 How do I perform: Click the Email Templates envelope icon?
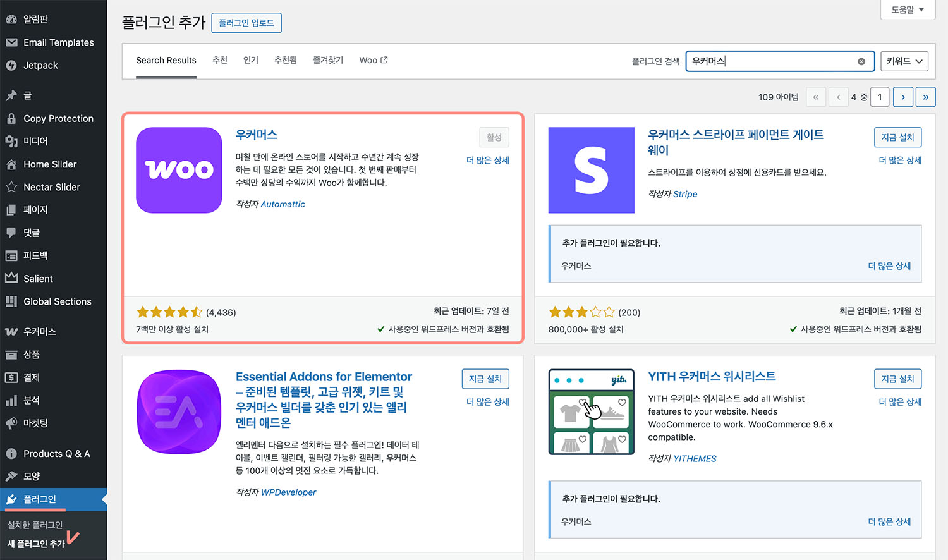pyautogui.click(x=11, y=42)
